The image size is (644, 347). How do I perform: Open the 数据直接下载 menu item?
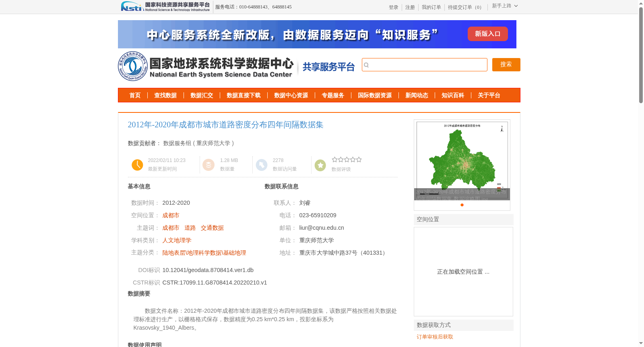click(244, 96)
